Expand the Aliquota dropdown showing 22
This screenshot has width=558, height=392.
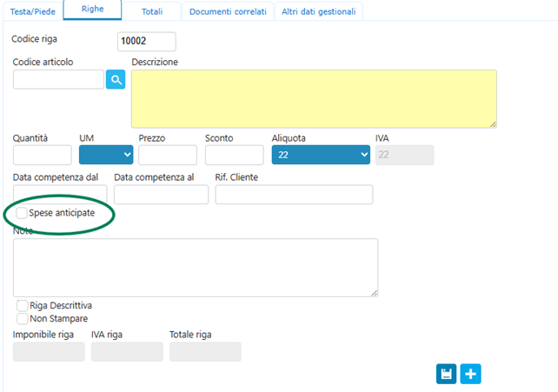click(321, 155)
